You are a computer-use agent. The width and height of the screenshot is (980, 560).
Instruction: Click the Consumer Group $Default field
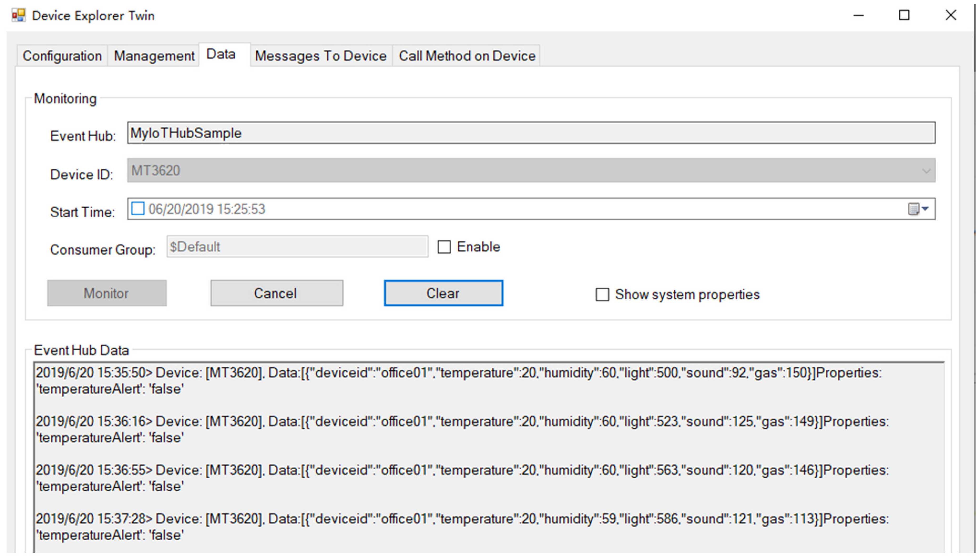[297, 247]
